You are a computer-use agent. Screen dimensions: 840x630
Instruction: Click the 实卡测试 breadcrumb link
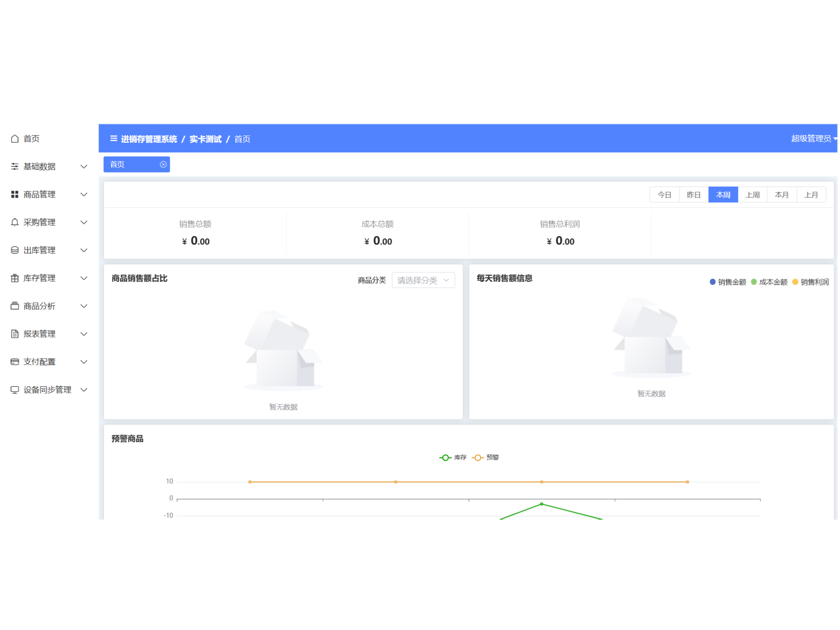click(x=205, y=139)
